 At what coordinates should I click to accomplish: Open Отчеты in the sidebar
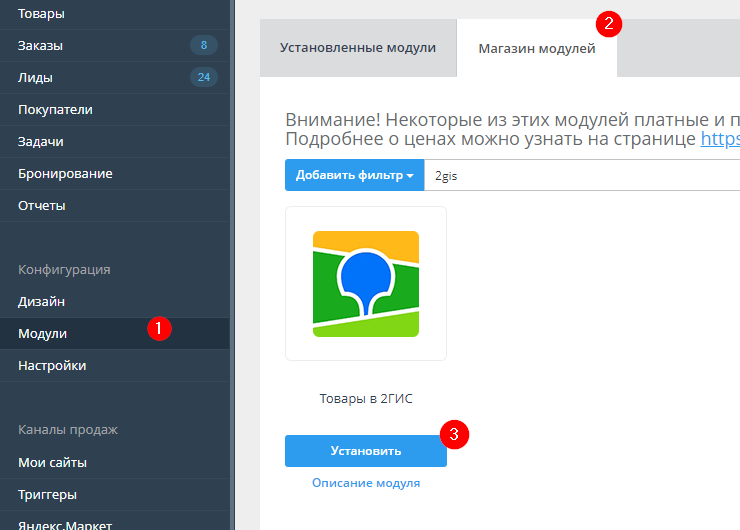(42, 205)
